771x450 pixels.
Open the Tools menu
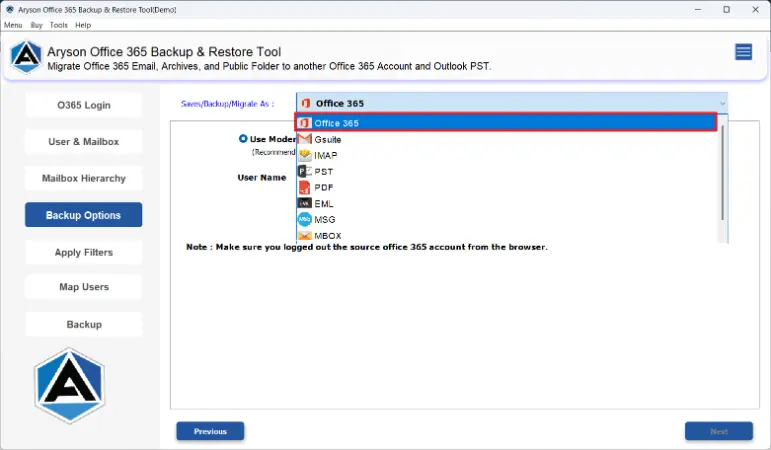point(59,25)
